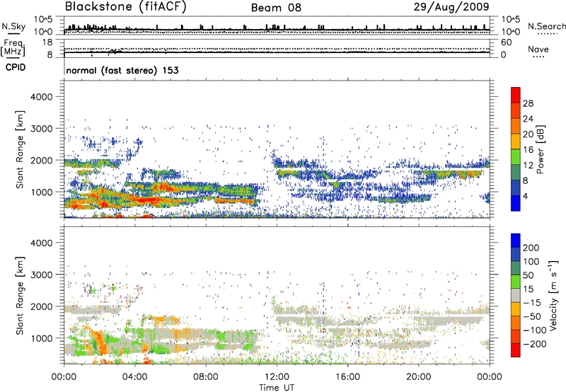566x392 pixels.
Task: Click the '16:00' time tick label
Action: [x=347, y=377]
